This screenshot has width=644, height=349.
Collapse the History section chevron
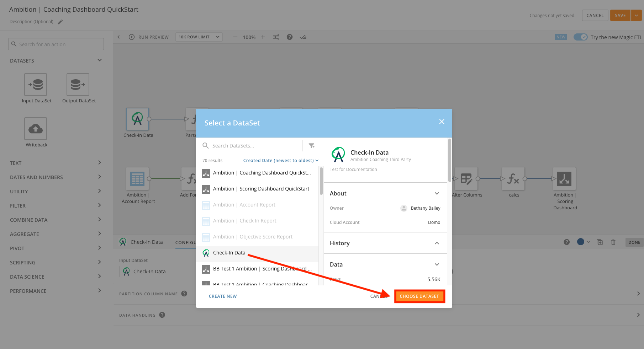tap(437, 243)
